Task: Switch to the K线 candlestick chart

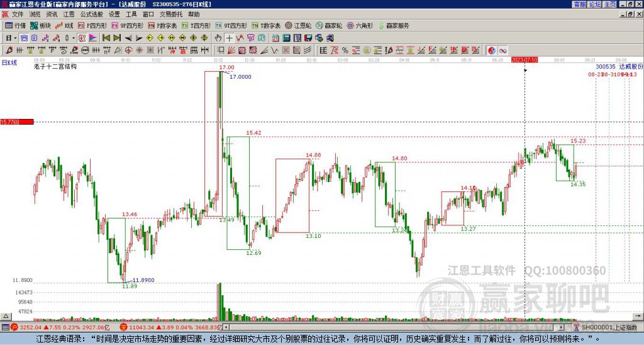Action: tap(64, 25)
